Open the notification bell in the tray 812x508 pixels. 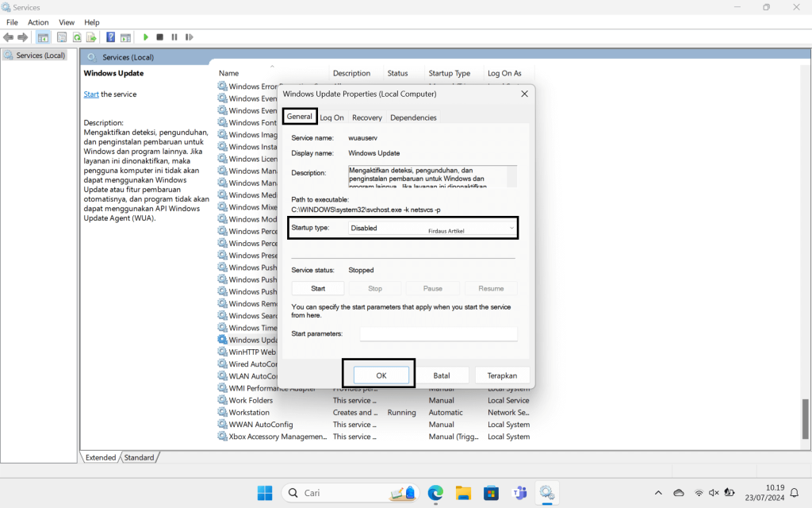coord(795,493)
